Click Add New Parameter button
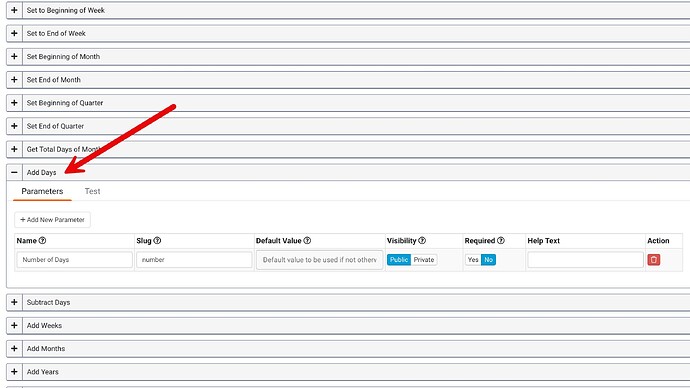The image size is (690, 388). point(52,220)
